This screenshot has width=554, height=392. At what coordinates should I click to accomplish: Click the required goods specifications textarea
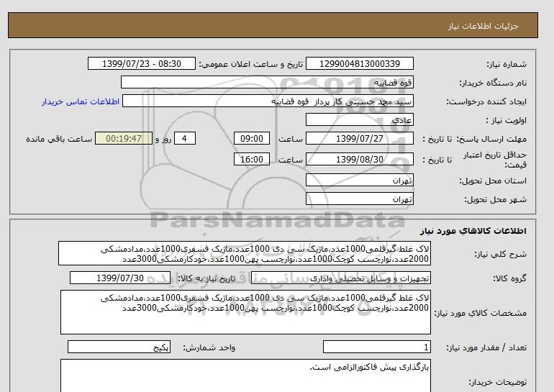coord(245,312)
